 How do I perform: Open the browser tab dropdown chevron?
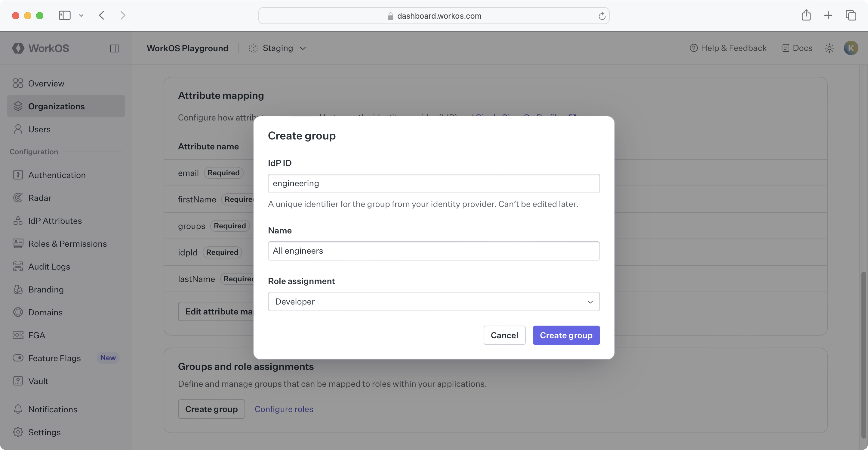(81, 16)
